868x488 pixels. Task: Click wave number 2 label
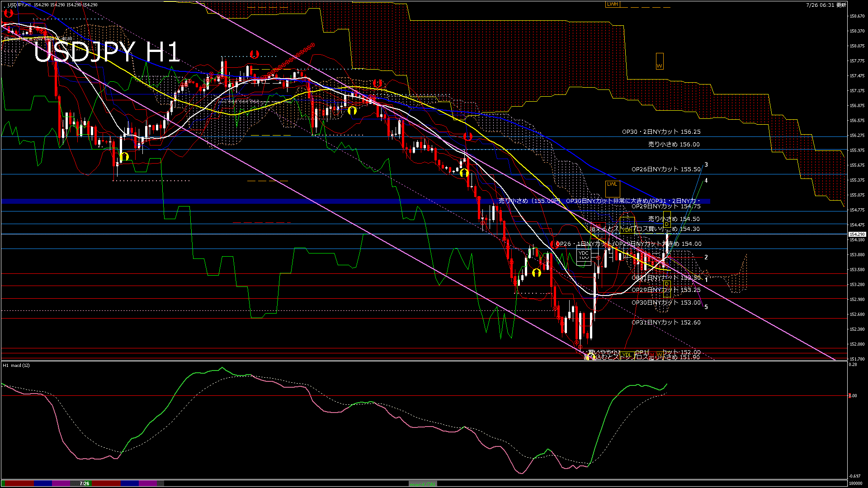706,257
